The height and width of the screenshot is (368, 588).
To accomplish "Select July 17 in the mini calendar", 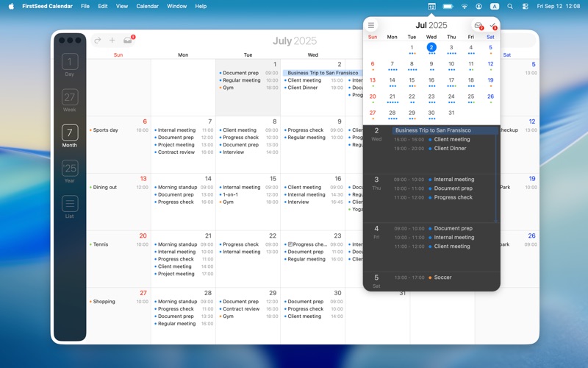I will [451, 80].
